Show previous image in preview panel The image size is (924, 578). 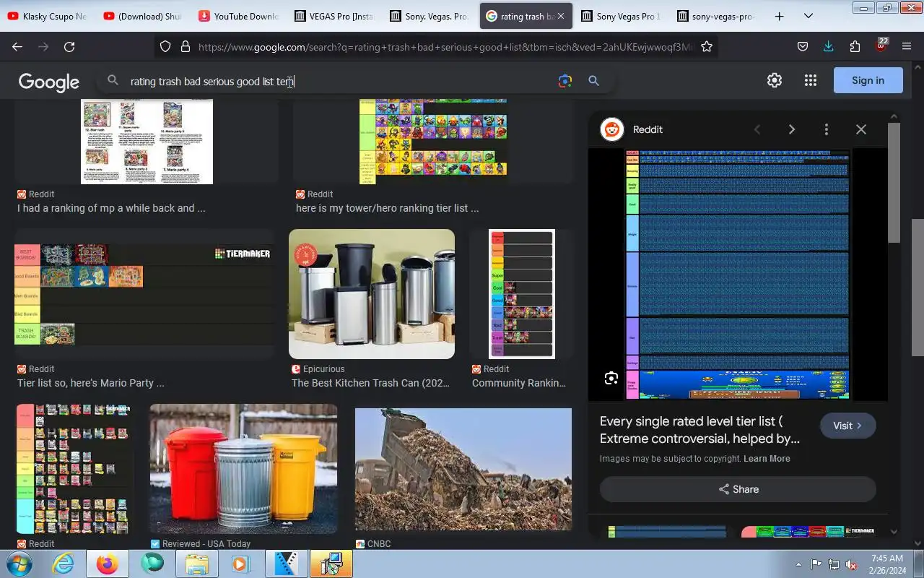[x=757, y=129]
